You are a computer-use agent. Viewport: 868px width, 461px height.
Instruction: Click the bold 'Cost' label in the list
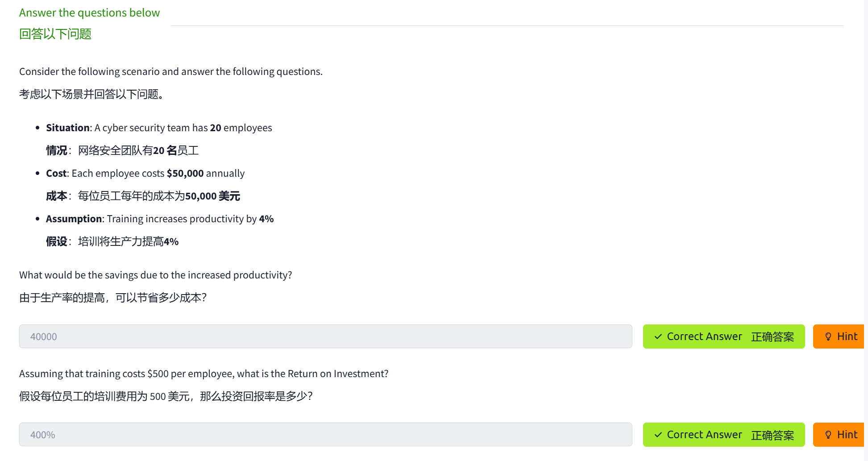point(57,174)
